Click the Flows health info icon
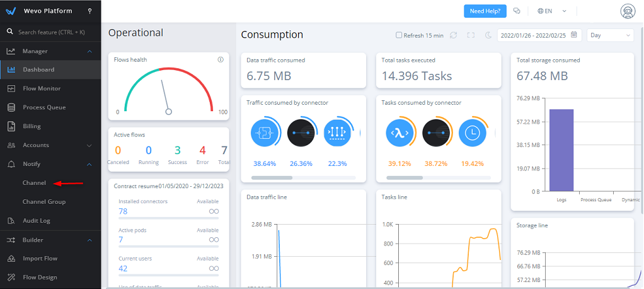The height and width of the screenshot is (289, 644). tap(221, 60)
